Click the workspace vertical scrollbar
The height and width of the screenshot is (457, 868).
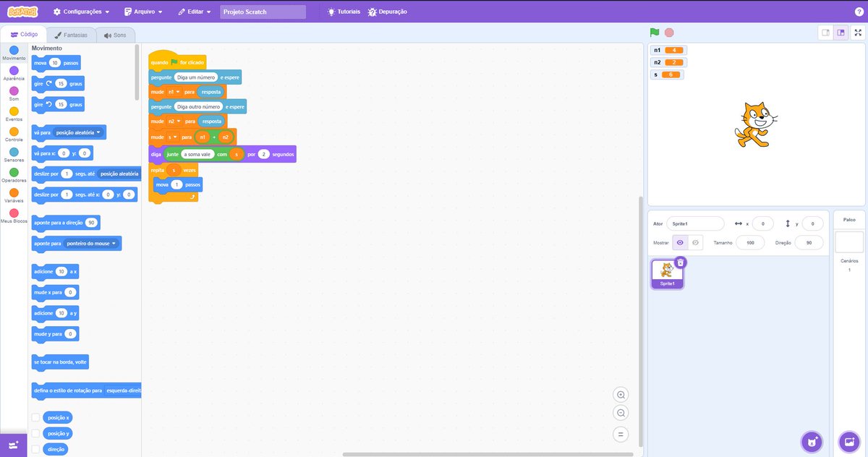click(x=640, y=321)
